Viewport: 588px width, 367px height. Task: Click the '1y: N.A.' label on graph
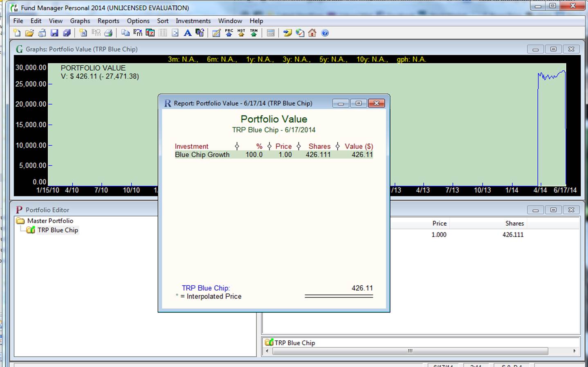tap(260, 59)
